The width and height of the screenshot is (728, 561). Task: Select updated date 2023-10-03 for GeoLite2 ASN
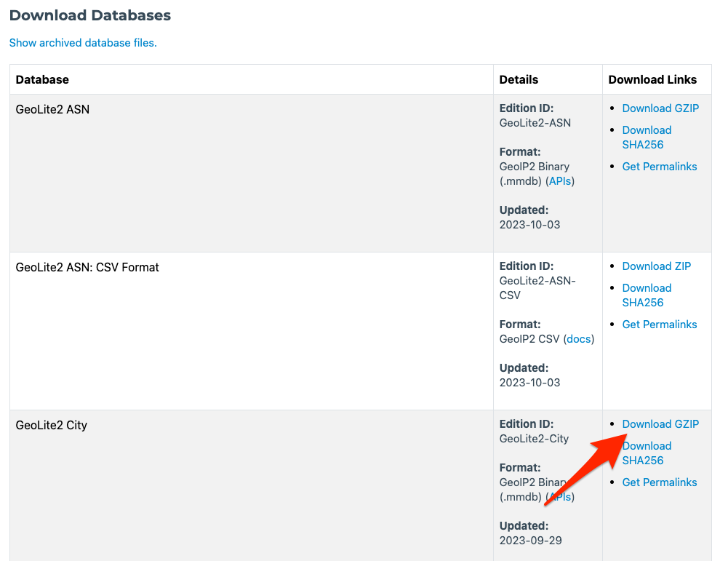pyautogui.click(x=529, y=225)
